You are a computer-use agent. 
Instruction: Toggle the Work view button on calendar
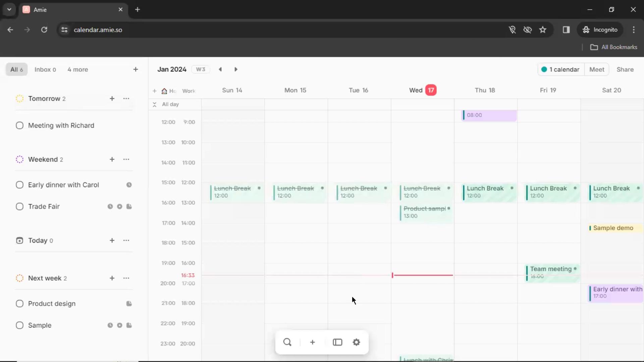tap(189, 90)
